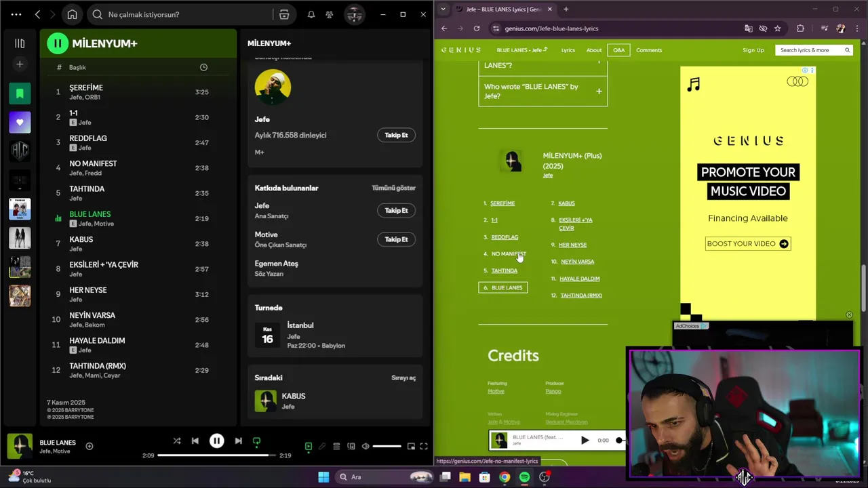Open İstanbul tour date Kas 16 entry
The width and height of the screenshot is (868, 488).
[x=335, y=335]
